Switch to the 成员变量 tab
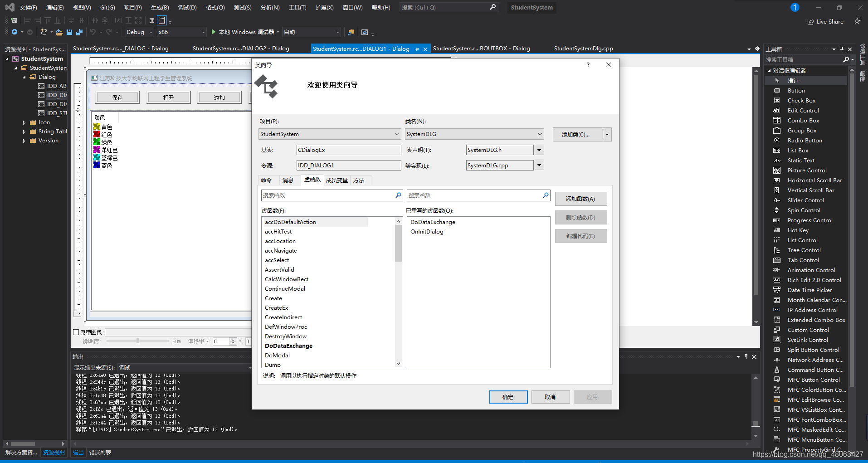 tap(337, 180)
